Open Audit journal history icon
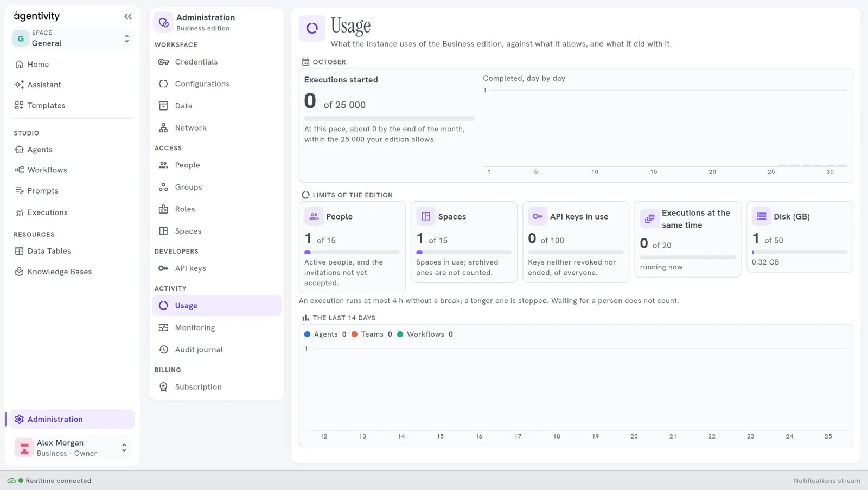Screen dimensions: 868x490 pos(163,350)
